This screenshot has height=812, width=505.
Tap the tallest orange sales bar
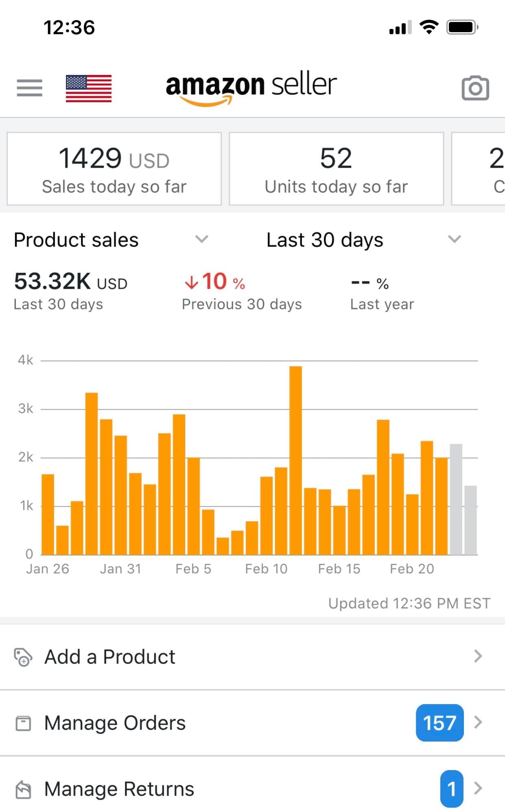click(x=295, y=460)
